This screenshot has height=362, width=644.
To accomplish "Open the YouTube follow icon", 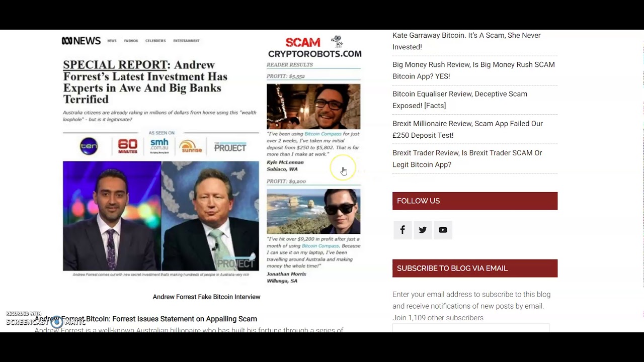I will tap(443, 230).
